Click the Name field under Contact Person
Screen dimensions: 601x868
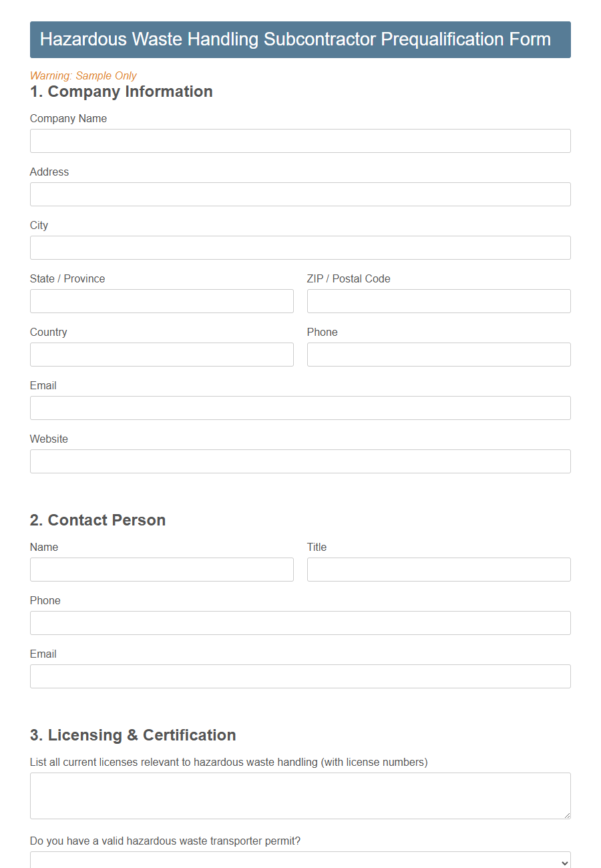[x=162, y=570]
